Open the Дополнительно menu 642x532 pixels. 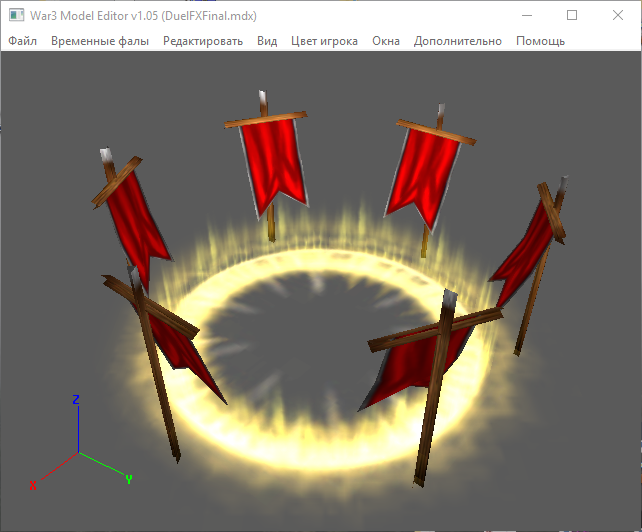[x=458, y=41]
